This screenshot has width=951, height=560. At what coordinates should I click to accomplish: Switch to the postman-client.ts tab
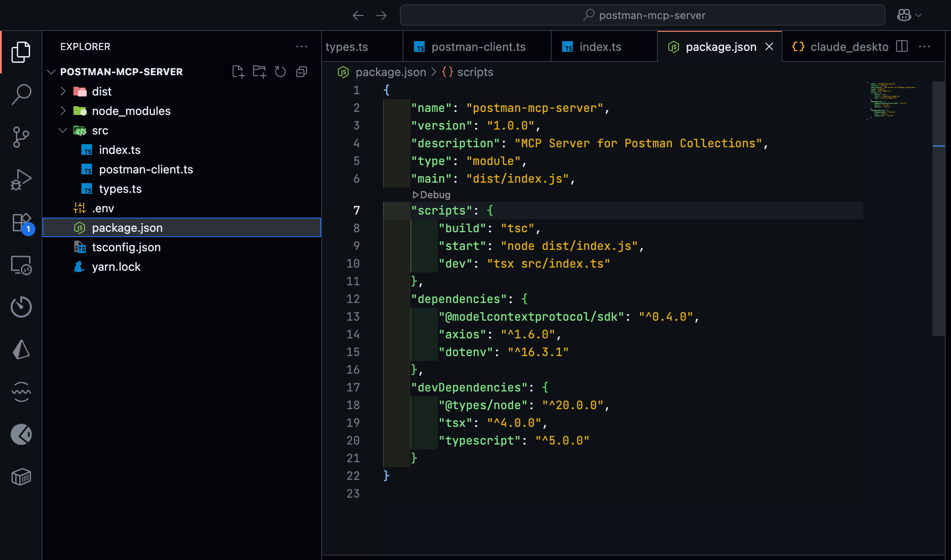click(x=477, y=47)
